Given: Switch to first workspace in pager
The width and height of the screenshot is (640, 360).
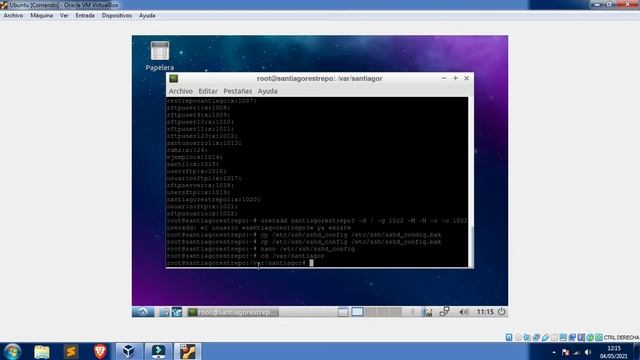Looking at the screenshot, I should [357, 312].
